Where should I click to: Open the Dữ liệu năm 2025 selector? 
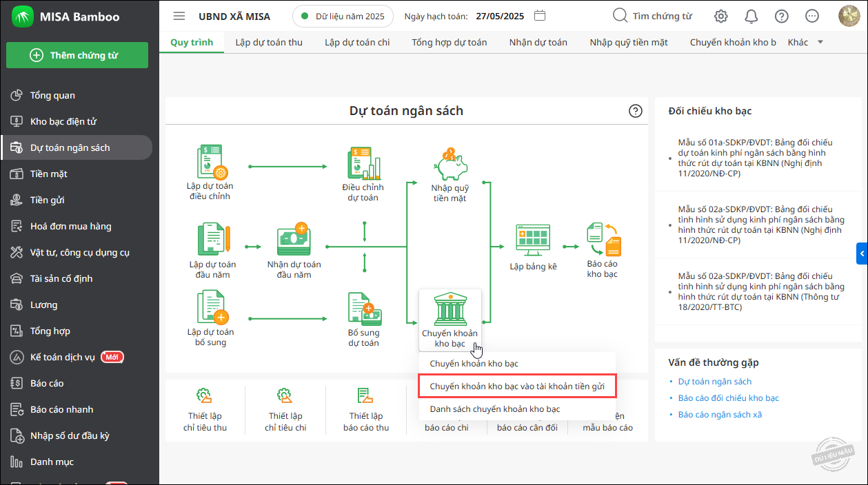point(343,16)
